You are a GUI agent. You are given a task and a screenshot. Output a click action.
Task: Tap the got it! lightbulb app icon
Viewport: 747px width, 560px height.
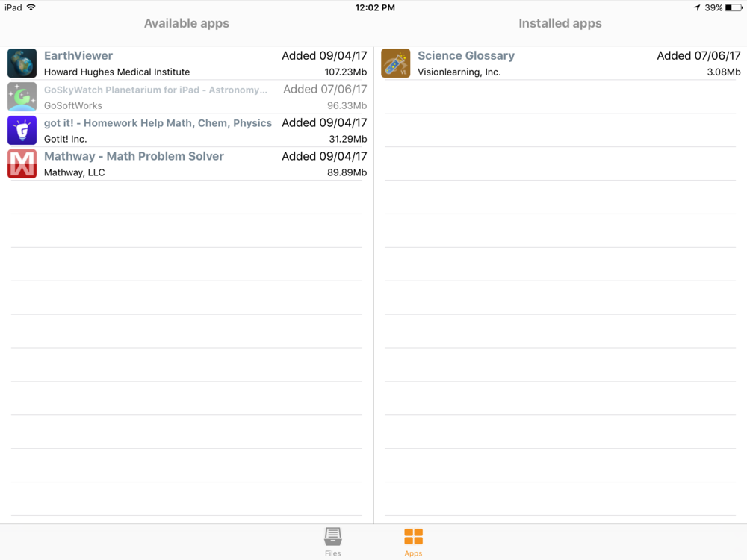point(22,130)
